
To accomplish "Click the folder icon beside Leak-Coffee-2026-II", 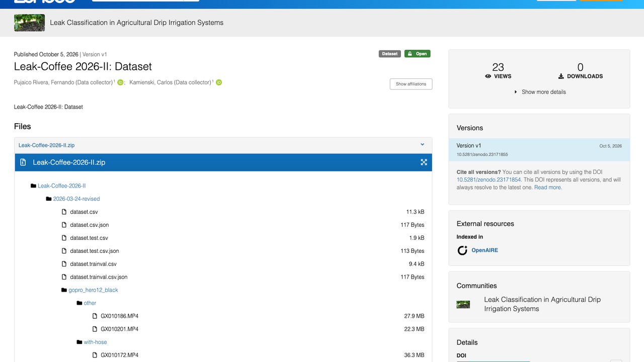I will pyautogui.click(x=33, y=186).
